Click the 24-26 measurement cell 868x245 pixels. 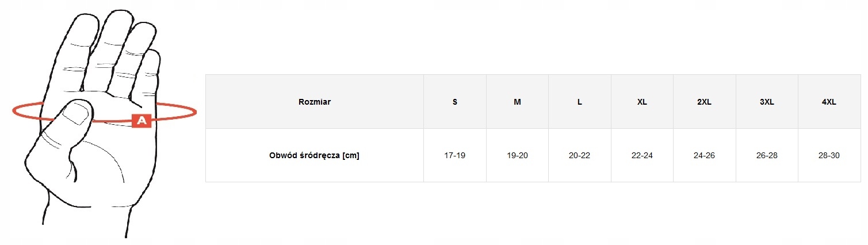pyautogui.click(x=704, y=155)
